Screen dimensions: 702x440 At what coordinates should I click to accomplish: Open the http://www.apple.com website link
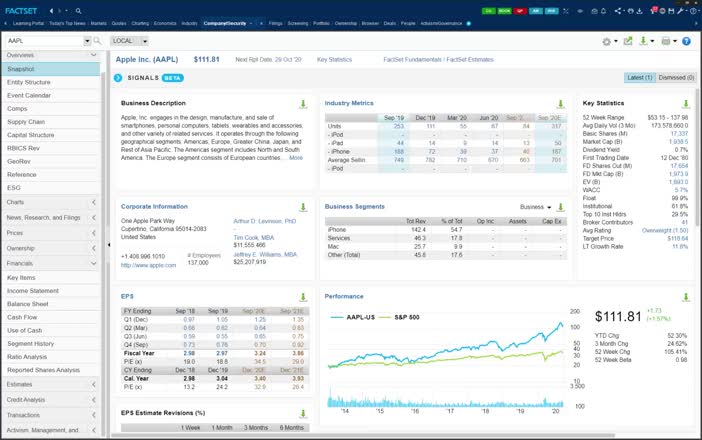(x=148, y=265)
